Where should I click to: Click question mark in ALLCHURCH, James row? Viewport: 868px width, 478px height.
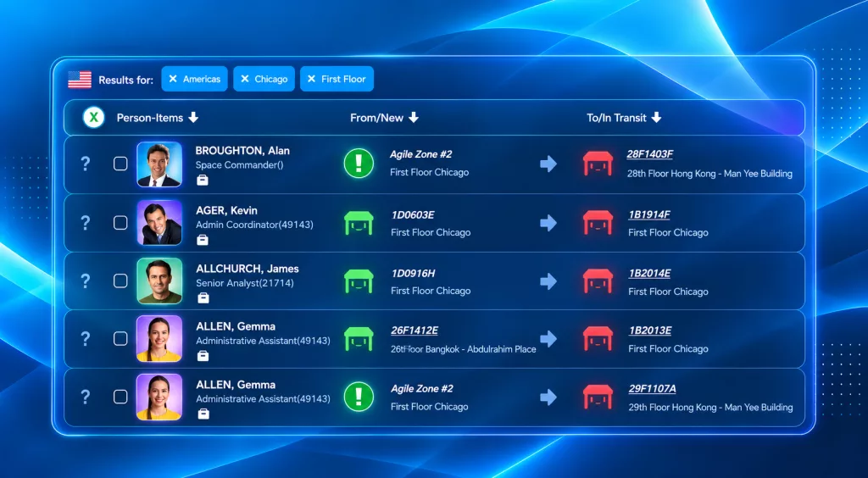[x=86, y=281]
